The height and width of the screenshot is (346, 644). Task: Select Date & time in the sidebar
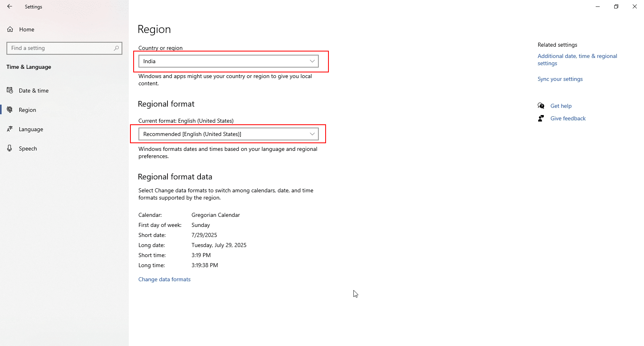point(34,91)
